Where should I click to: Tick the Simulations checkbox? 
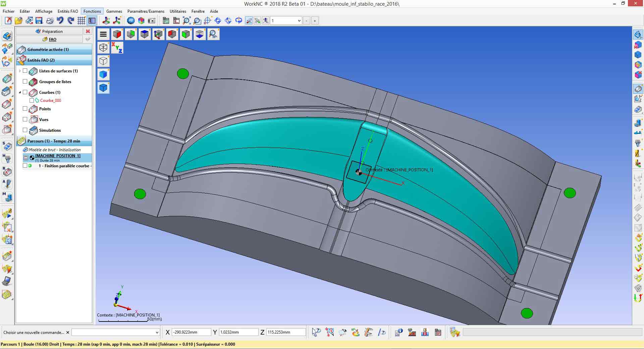[x=25, y=130]
